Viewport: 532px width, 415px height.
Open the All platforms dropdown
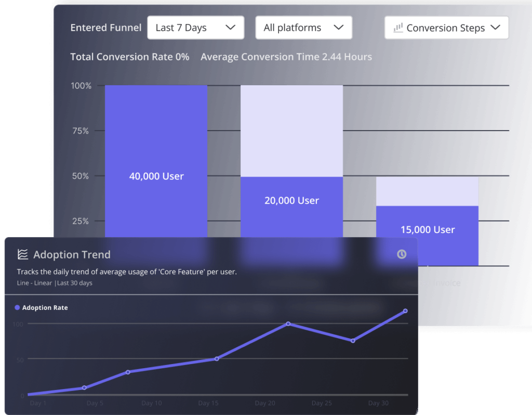(x=303, y=28)
